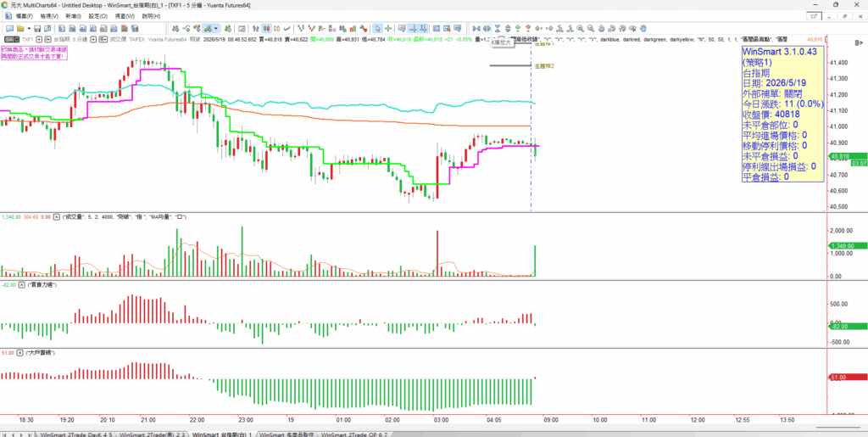Click the zoom out magnifier icon
This screenshot has height=437, width=868.
pyautogui.click(x=591, y=28)
